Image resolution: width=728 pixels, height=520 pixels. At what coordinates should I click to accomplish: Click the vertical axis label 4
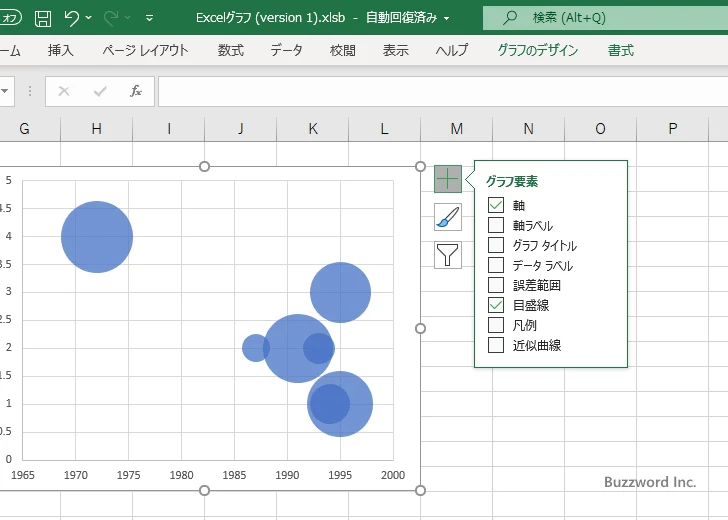coord(8,236)
